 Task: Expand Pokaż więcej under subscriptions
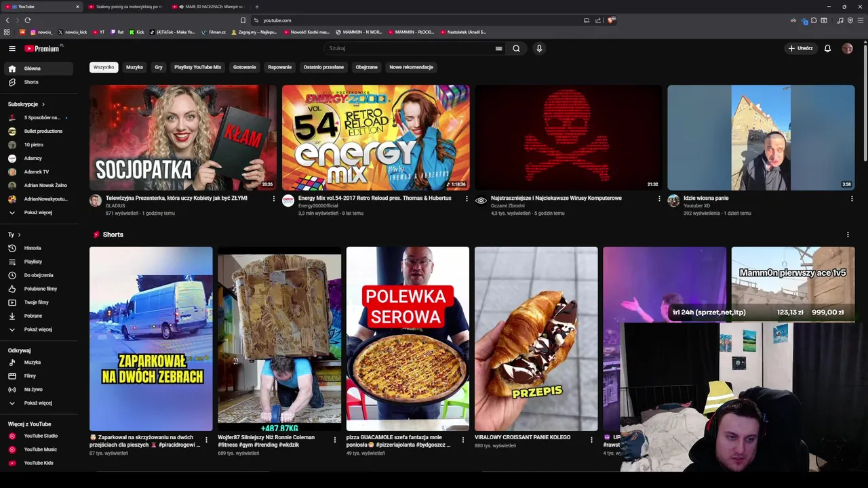(38, 212)
